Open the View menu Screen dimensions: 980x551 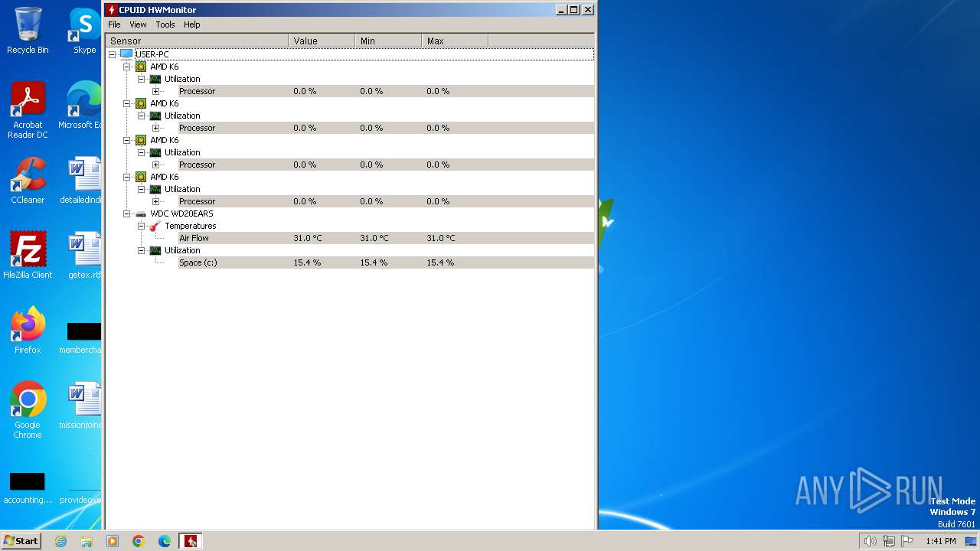[138, 24]
